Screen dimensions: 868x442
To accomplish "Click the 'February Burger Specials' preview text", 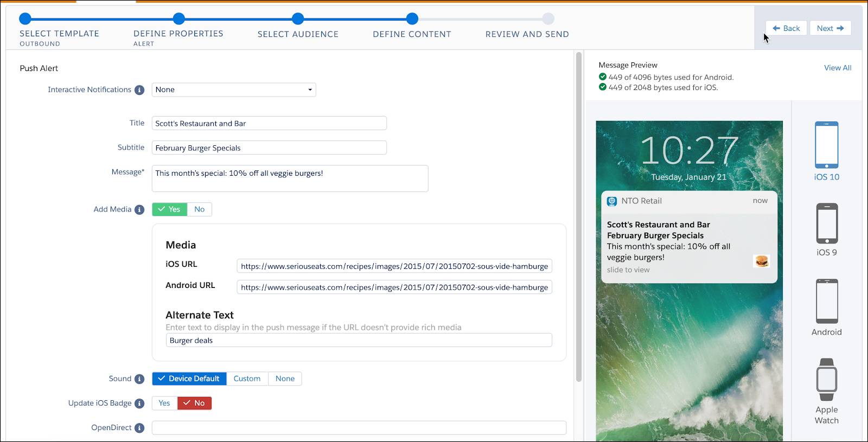I will pyautogui.click(x=655, y=235).
